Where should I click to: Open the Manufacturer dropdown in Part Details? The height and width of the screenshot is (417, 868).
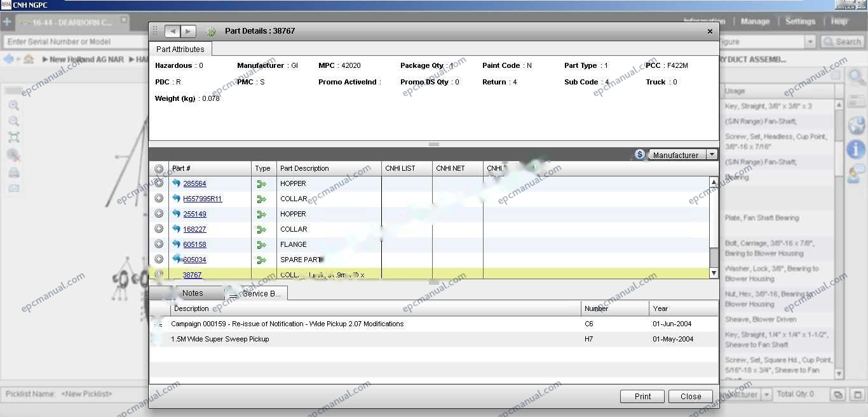pos(683,155)
